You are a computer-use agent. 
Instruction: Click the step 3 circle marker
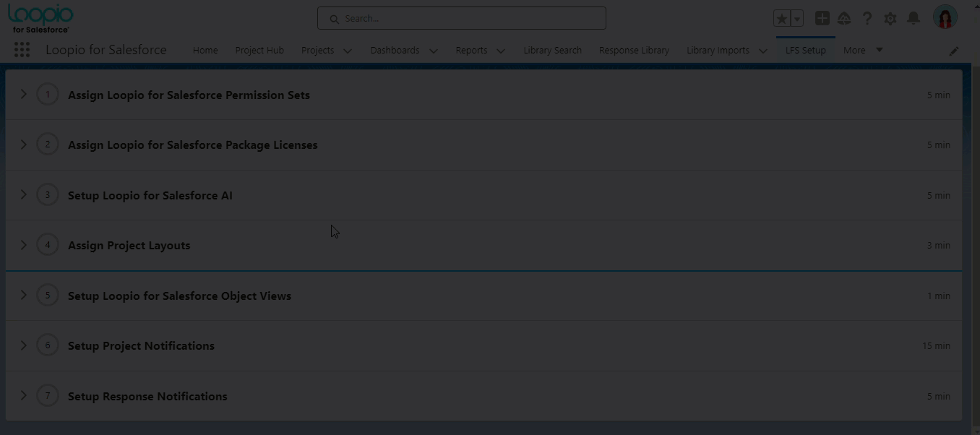click(x=48, y=195)
